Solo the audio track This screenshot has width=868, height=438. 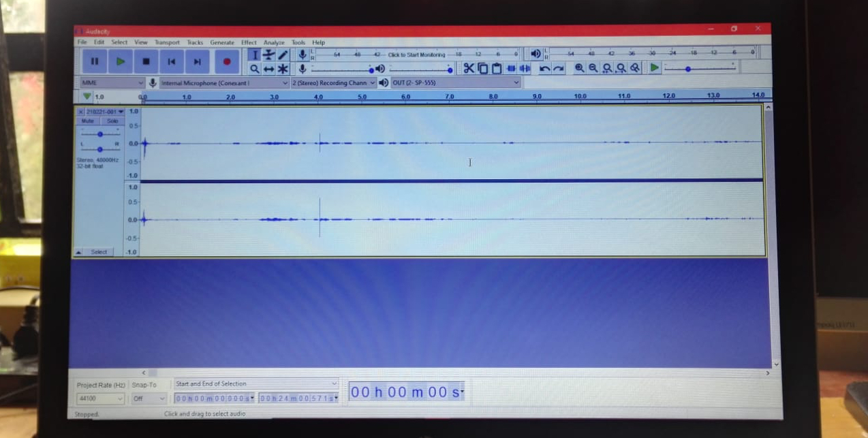coord(112,121)
